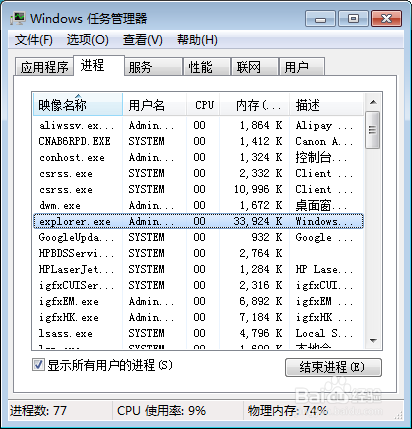The height and width of the screenshot is (429, 412).
Task: Maximize the Task Manager window
Action: click(353, 18)
